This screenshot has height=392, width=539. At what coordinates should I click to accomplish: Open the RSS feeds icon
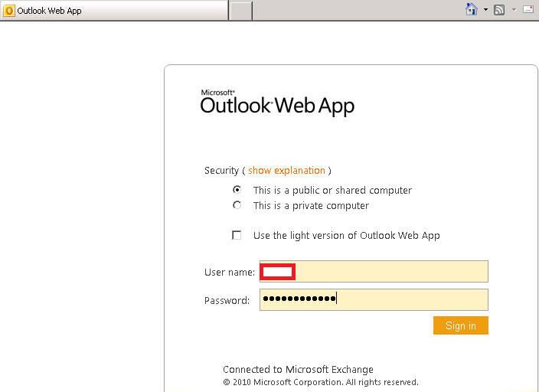pos(499,10)
